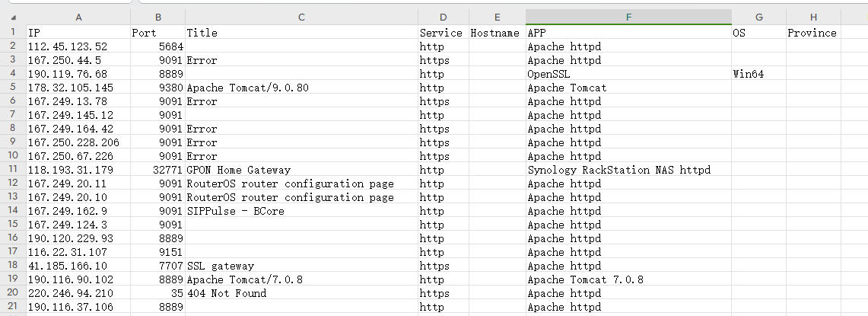Select 'GPON Home Gateway' title cell

tap(301, 170)
